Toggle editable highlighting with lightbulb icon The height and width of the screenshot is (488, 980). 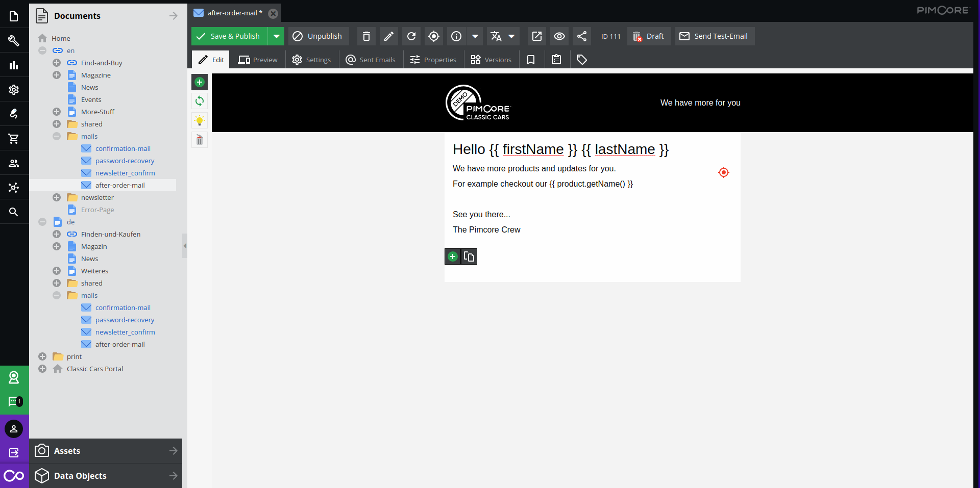[x=200, y=121]
